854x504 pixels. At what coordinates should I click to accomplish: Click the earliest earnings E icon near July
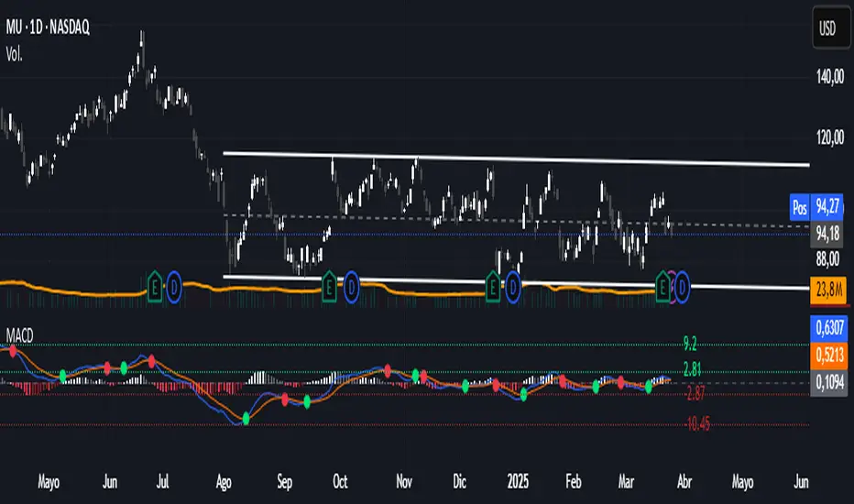click(154, 289)
